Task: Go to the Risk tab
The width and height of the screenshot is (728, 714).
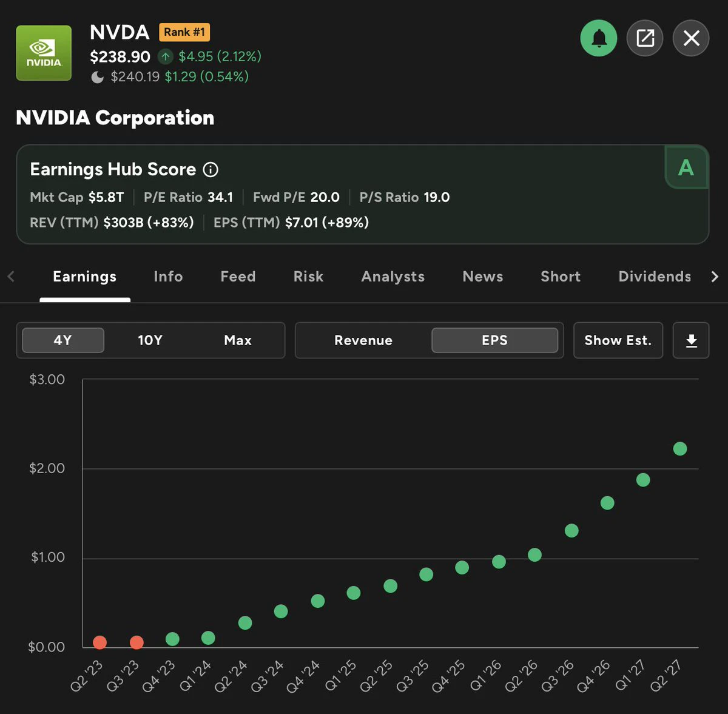Action: click(x=308, y=277)
